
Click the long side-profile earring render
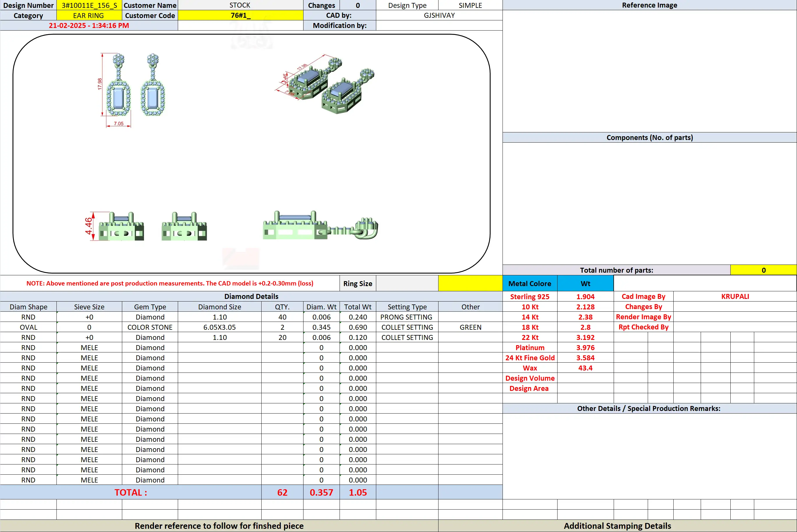(320, 225)
